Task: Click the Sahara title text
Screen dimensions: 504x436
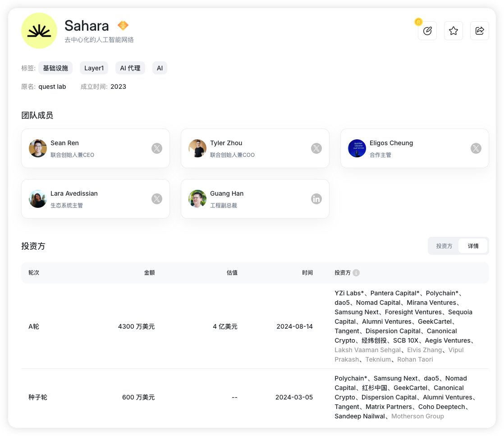Action: click(87, 26)
